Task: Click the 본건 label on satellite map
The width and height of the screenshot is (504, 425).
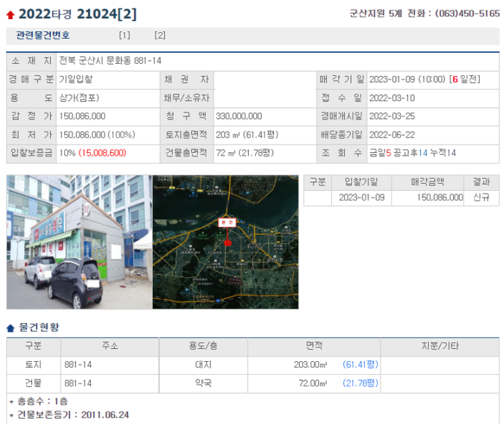Action: click(227, 222)
